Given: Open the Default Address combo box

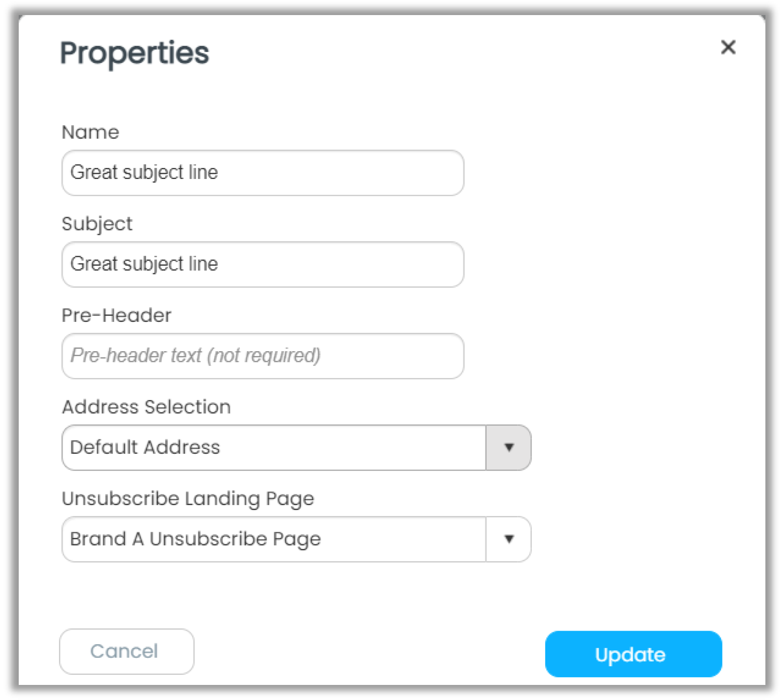Looking at the screenshot, I should click(296, 447).
